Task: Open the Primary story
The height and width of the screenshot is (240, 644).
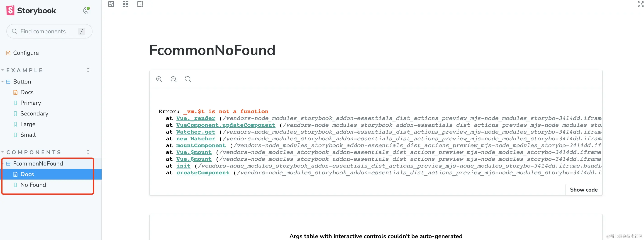Action: 31,103
